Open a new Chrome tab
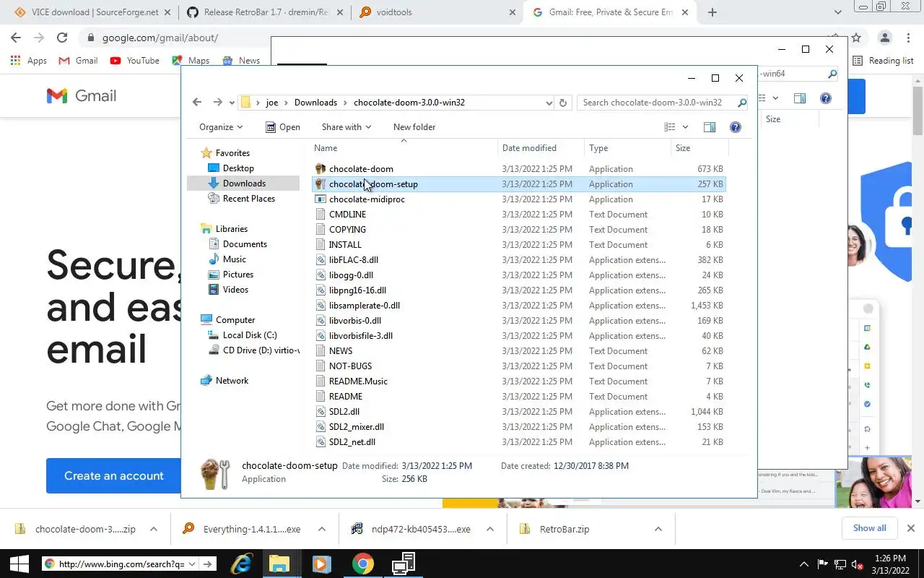 tap(712, 12)
